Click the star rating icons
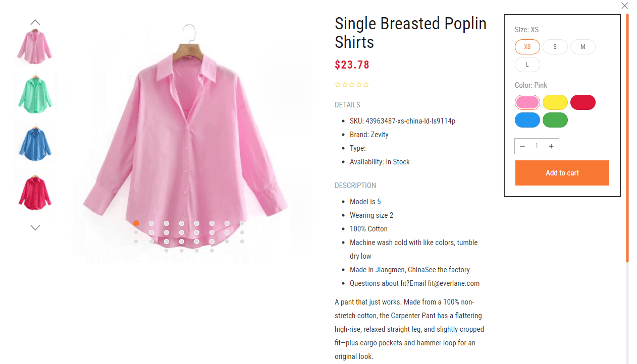The height and width of the screenshot is (364, 637). click(352, 85)
